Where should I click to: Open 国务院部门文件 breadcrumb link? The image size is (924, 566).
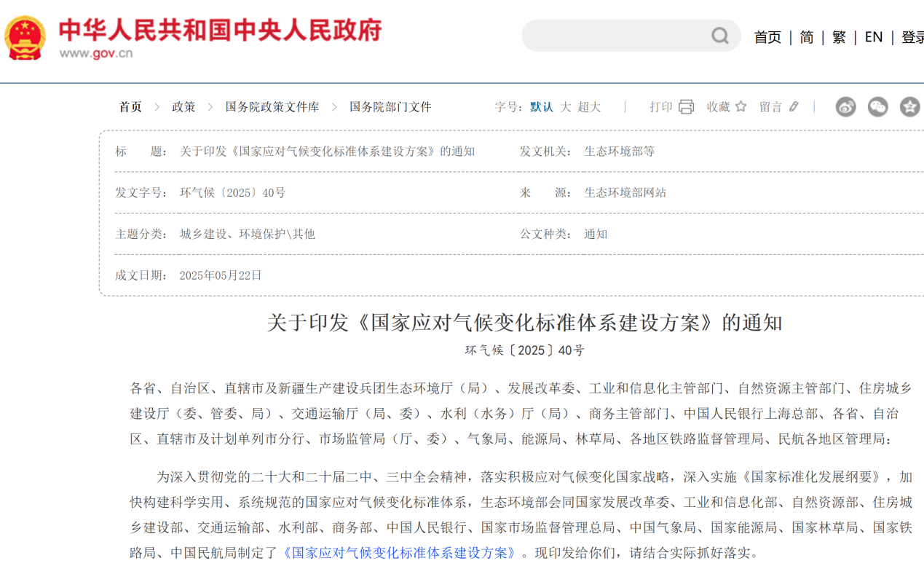390,107
